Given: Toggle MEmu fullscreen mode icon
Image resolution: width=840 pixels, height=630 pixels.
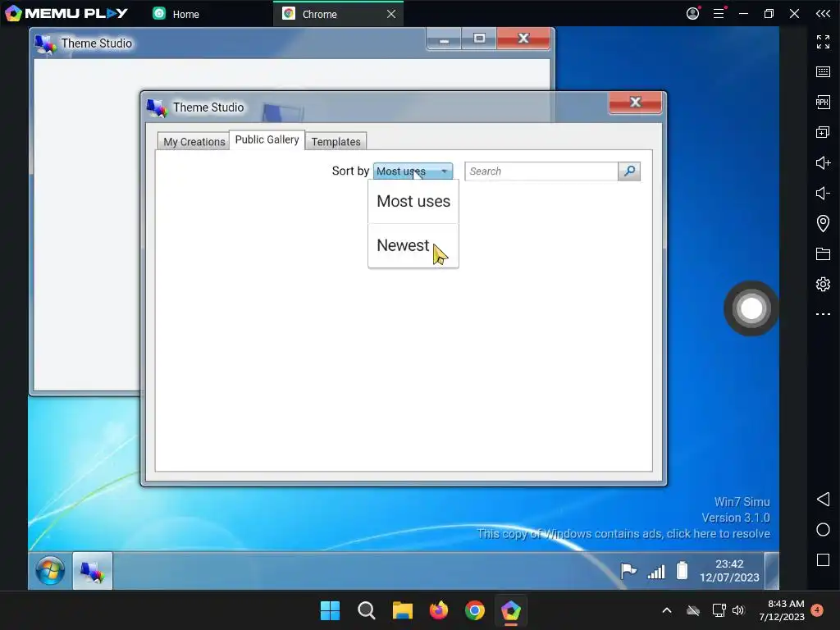Looking at the screenshot, I should [x=823, y=42].
